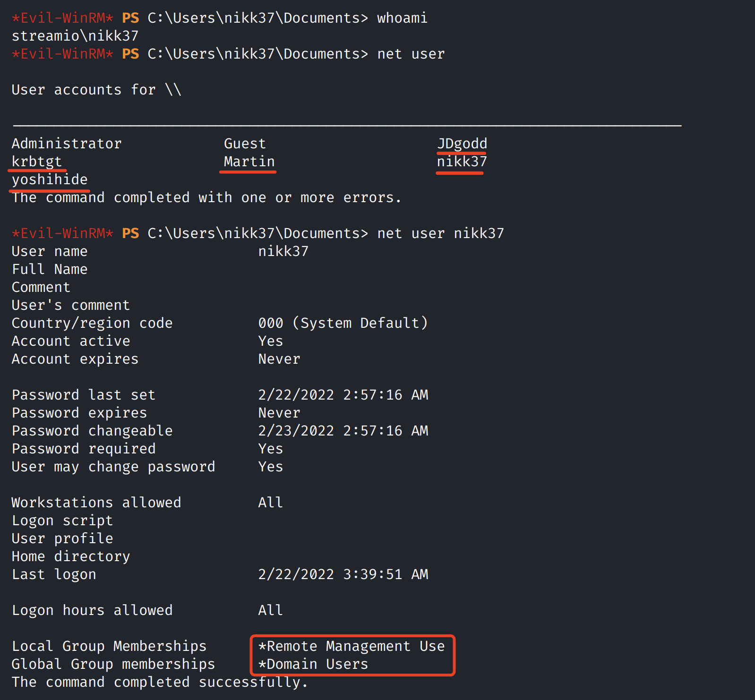Click the Administrator account name
The height and width of the screenshot is (700, 755).
[x=67, y=144]
